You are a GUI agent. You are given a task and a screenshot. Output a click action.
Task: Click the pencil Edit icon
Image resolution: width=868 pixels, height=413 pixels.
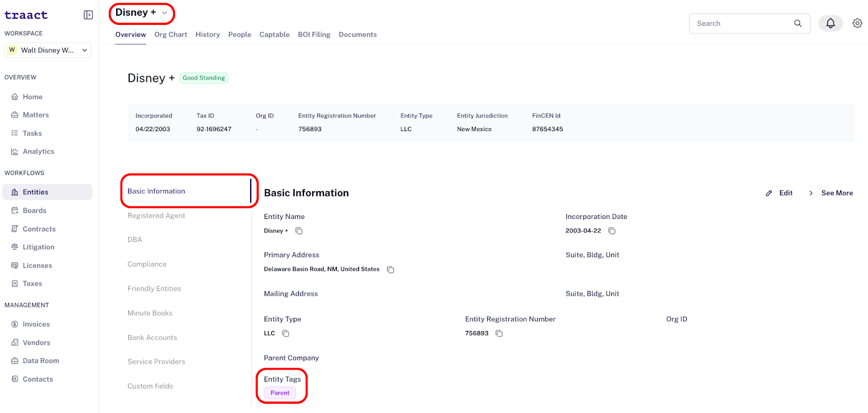(769, 193)
